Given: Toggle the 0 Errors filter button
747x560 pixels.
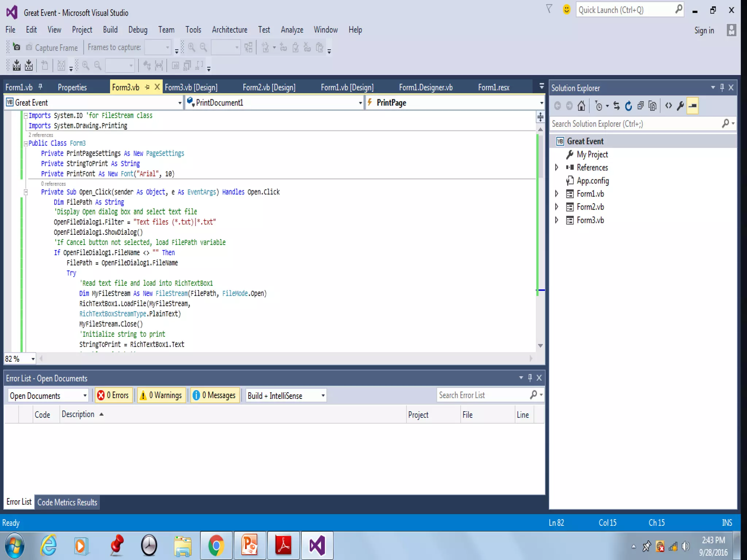Looking at the screenshot, I should pos(113,396).
